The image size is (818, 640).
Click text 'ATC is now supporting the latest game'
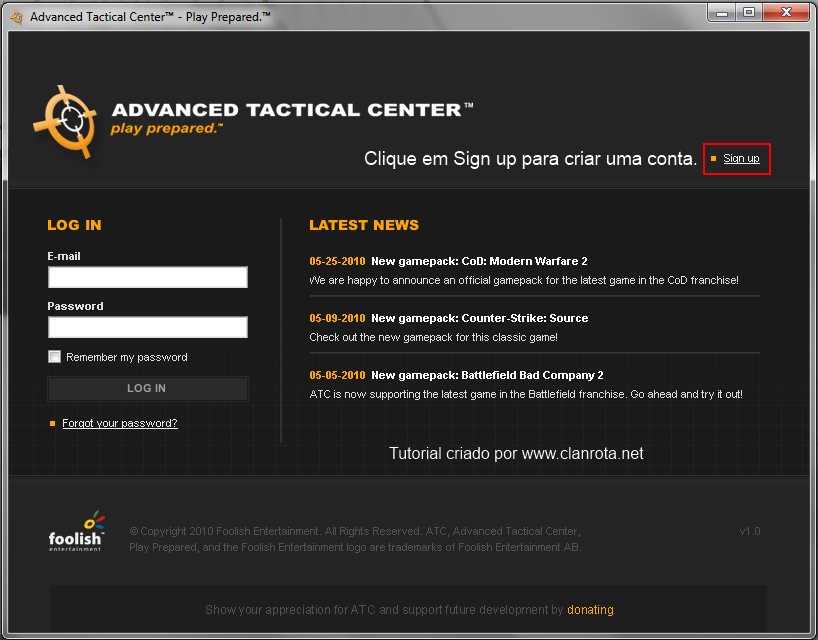click(x=401, y=394)
